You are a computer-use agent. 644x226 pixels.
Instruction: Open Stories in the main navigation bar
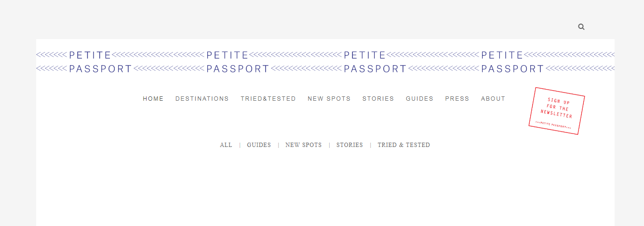coord(378,99)
